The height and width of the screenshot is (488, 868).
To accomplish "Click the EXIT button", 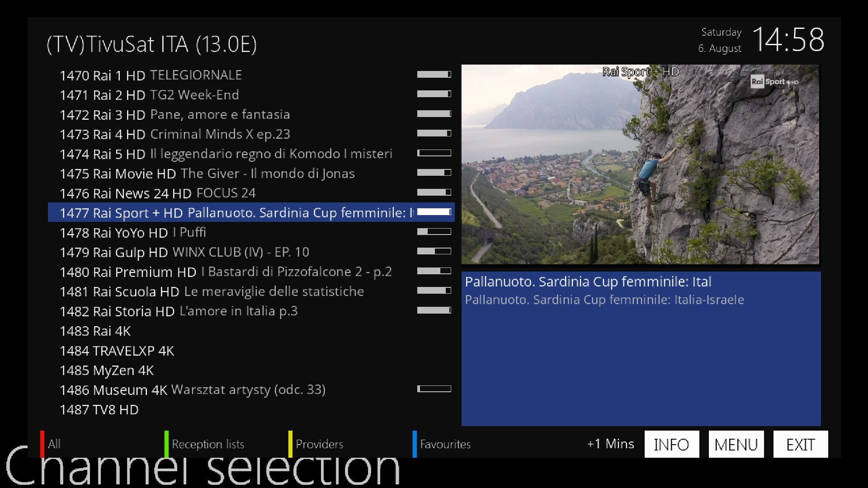I will point(801,444).
